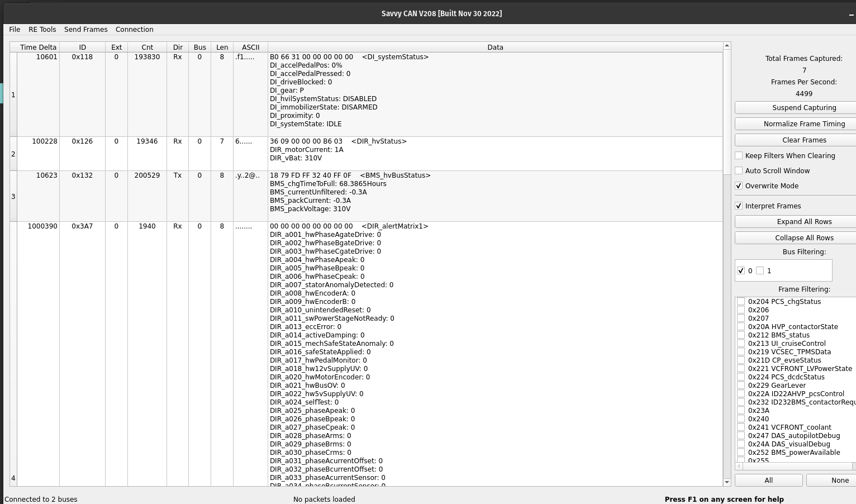Check the 0x21D CP_evseStatus filter
This screenshot has height=504, width=856.
741,360
